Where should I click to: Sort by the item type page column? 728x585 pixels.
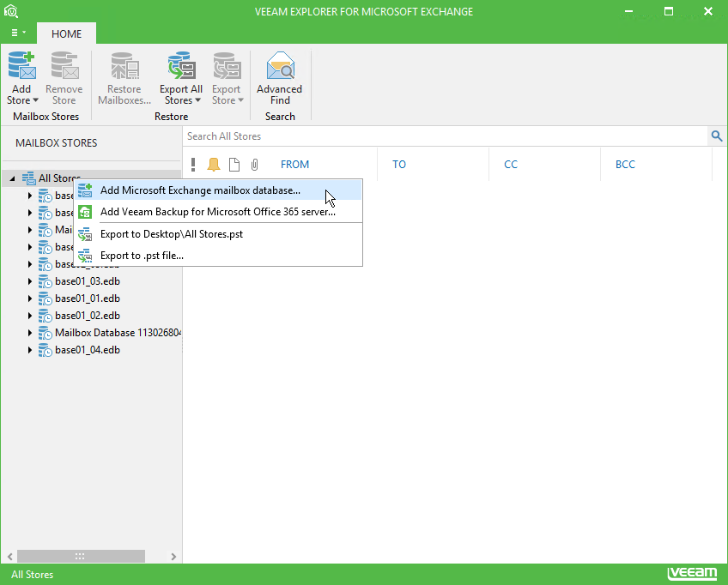click(x=234, y=164)
